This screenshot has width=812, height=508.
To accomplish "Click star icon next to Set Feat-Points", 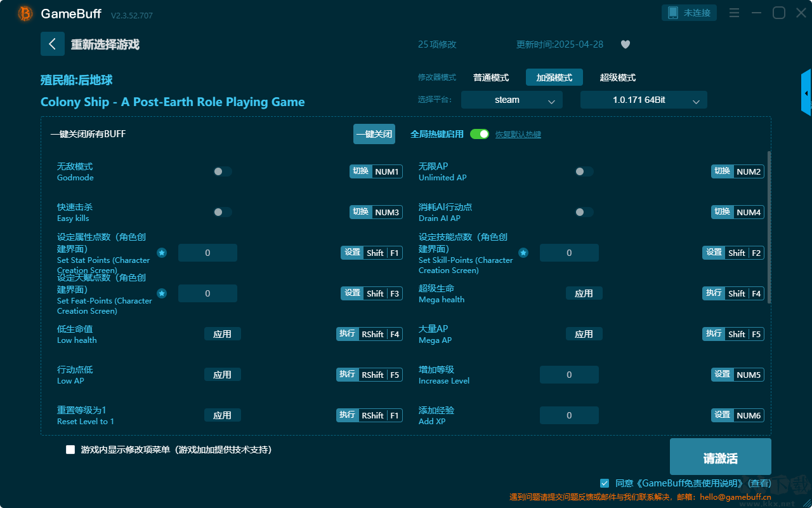I will [162, 293].
